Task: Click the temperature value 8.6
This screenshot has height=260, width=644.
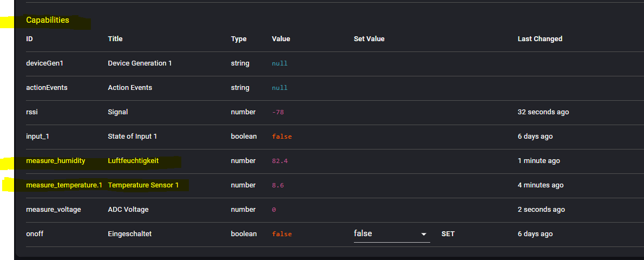Action: [278, 185]
